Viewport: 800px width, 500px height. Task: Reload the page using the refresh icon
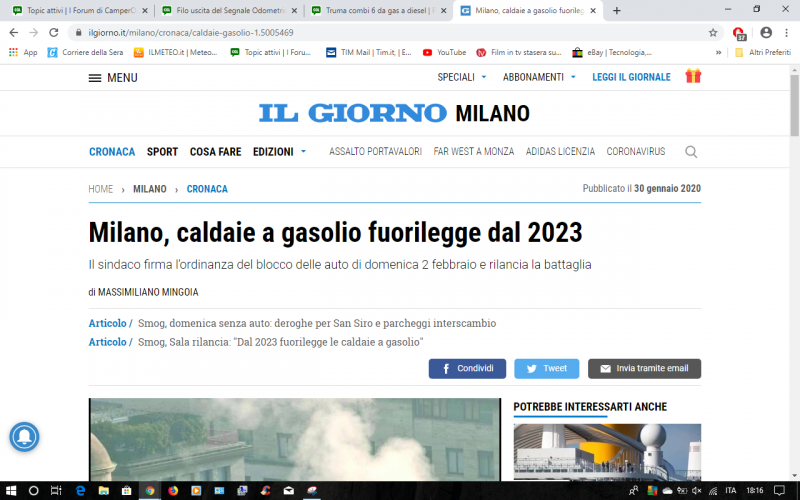(x=53, y=32)
